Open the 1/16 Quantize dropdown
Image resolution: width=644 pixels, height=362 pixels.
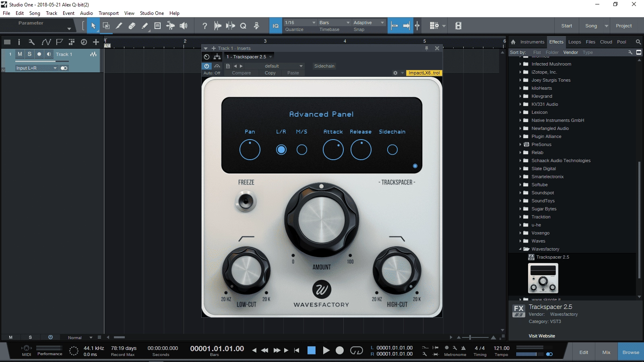coord(300,23)
